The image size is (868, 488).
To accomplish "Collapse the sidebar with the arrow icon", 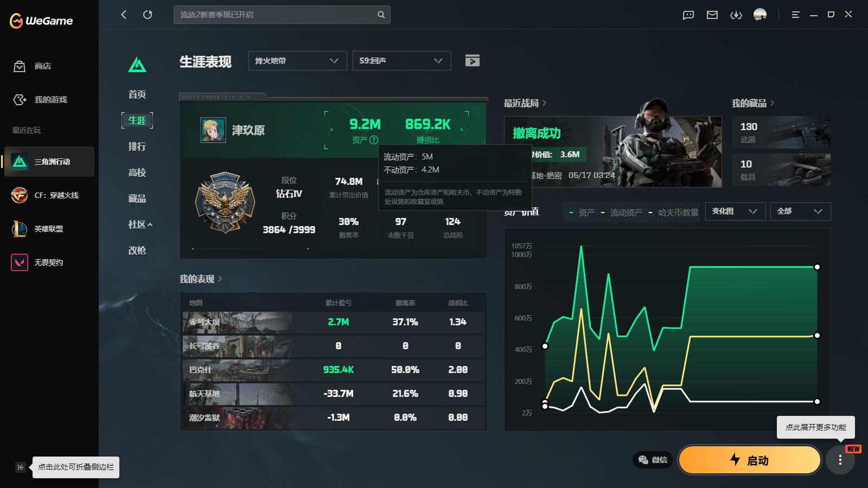I will (x=21, y=467).
